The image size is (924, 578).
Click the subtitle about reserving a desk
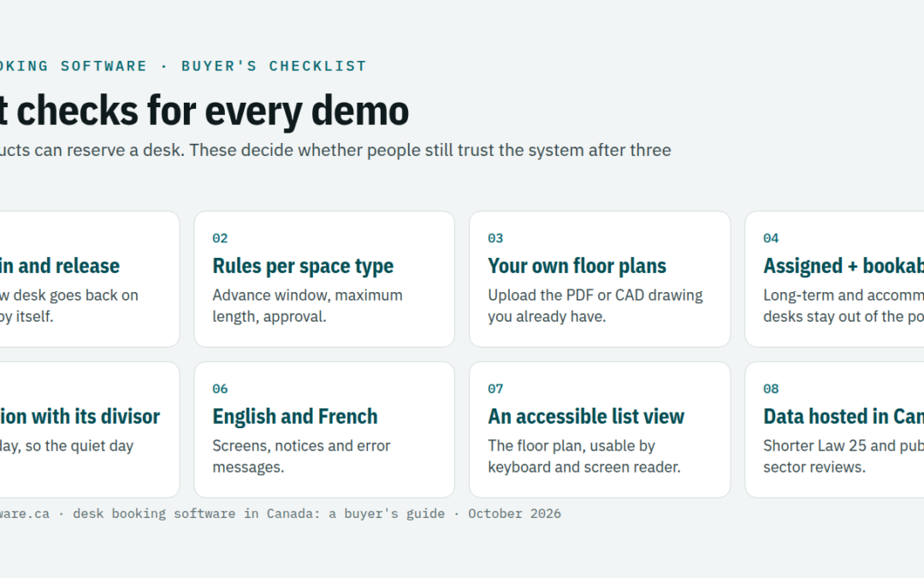[335, 150]
